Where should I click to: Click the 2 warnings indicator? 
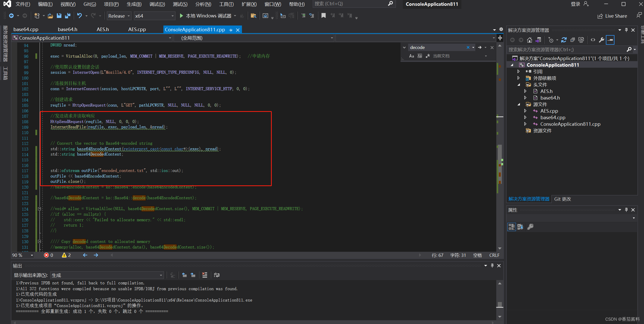(66, 255)
